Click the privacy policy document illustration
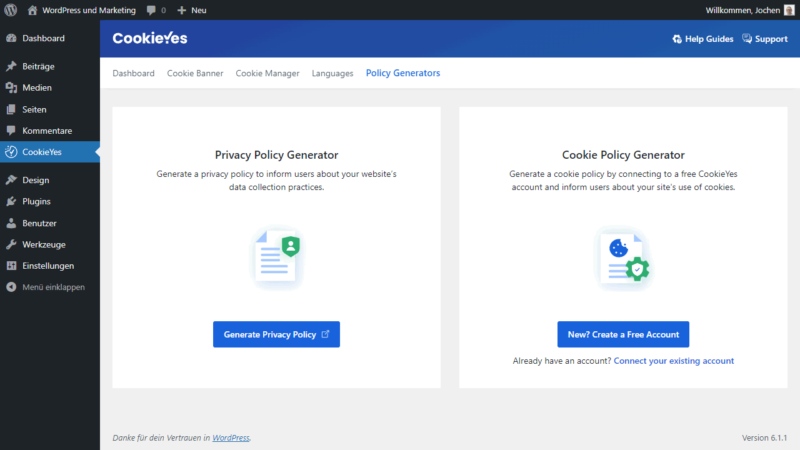The image size is (800, 450). tap(276, 257)
